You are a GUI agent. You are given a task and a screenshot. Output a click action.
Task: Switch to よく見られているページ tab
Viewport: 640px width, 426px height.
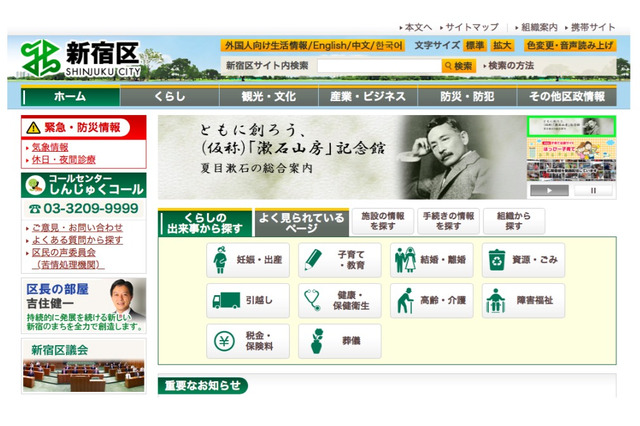[302, 223]
